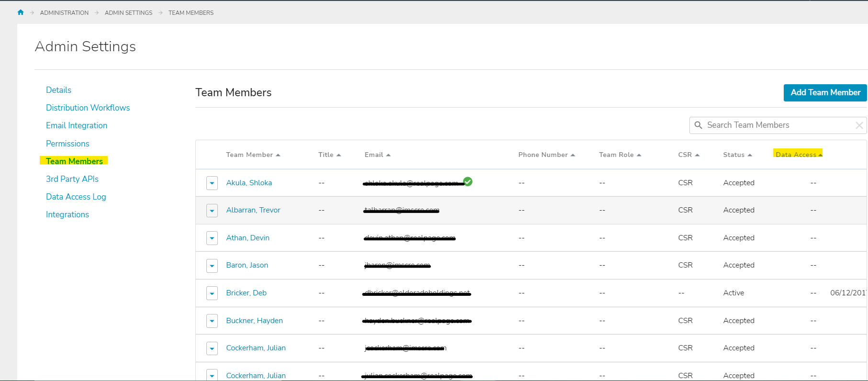
Task: Sort by Data Access column
Action: click(x=799, y=155)
